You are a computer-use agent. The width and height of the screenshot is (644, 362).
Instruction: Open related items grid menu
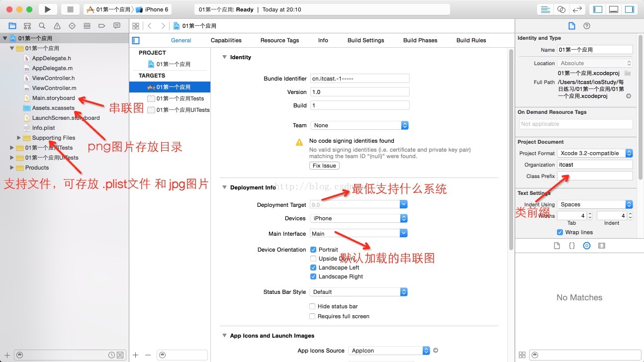pos(136,26)
